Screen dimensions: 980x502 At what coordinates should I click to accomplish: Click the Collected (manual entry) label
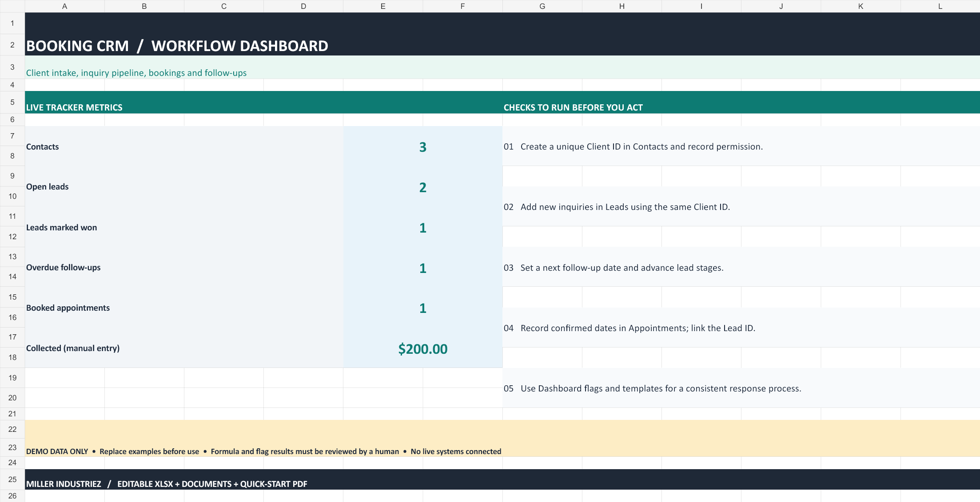(x=73, y=348)
